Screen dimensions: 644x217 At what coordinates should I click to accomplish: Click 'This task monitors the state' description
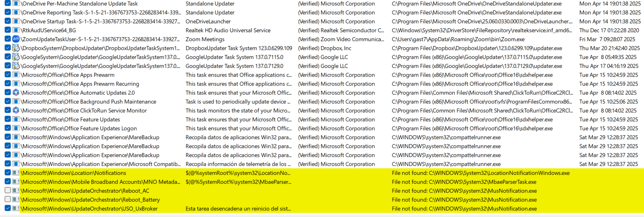tap(238, 111)
